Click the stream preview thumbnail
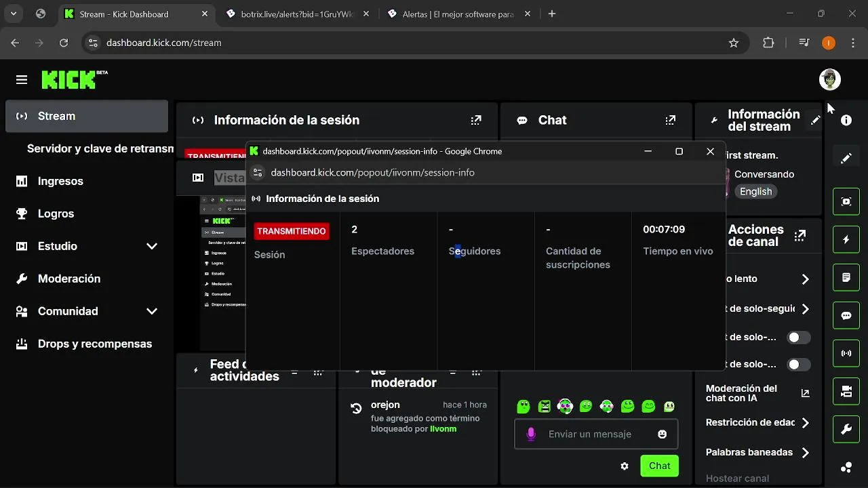This screenshot has height=488, width=868. 222,272
